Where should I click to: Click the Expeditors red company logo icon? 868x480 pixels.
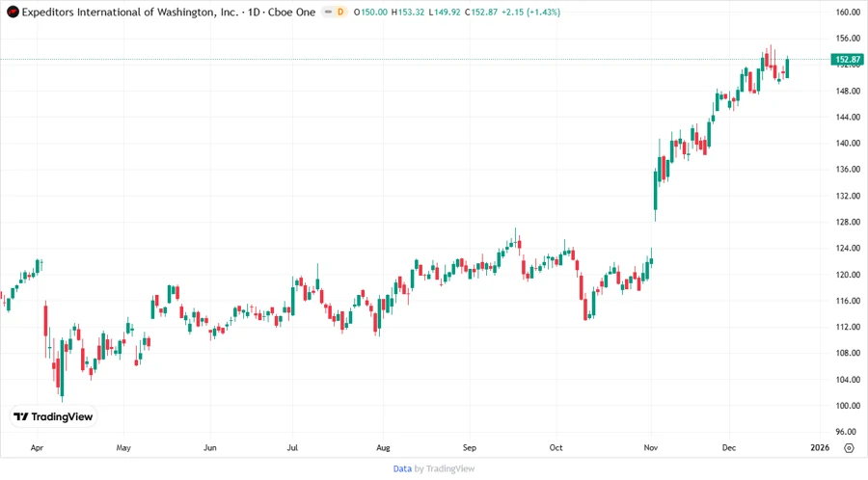(x=13, y=12)
